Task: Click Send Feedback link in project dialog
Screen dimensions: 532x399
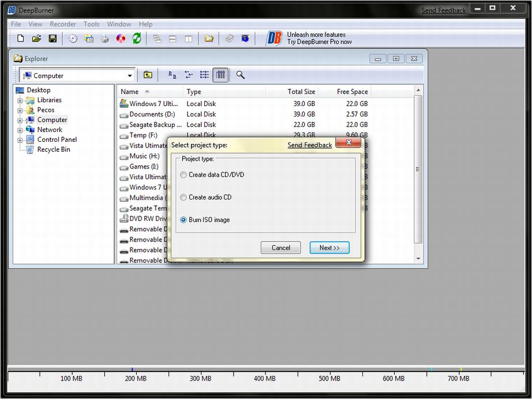Action: (310, 145)
